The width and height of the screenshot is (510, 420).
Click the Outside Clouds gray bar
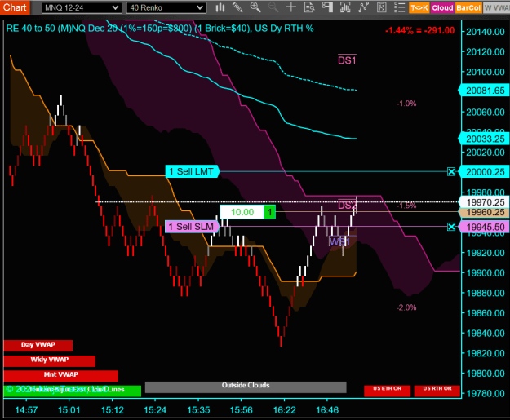point(246,387)
